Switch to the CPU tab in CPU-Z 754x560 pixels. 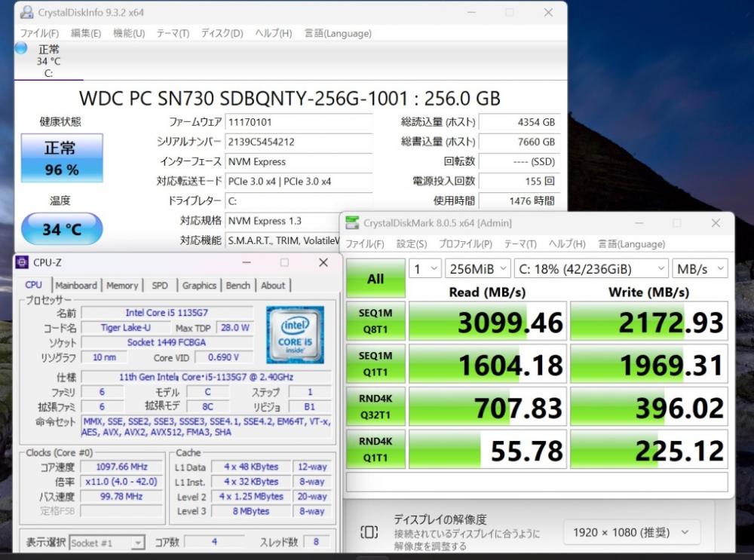(x=34, y=285)
